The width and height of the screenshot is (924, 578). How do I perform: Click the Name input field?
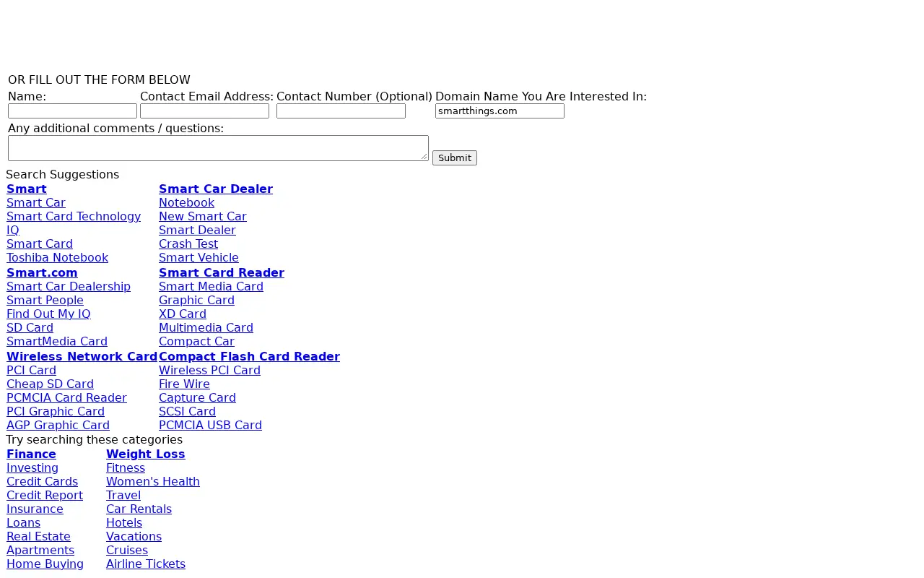72,111
